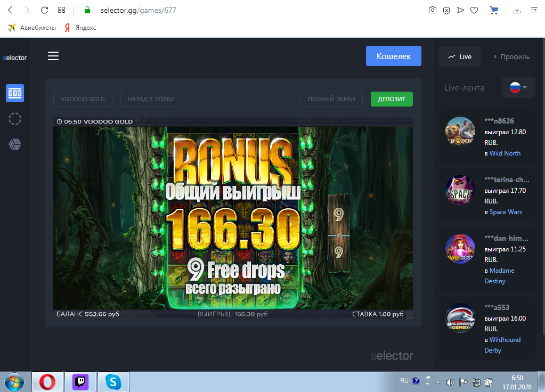Image resolution: width=545 pixels, height=392 pixels.
Task: Go back with browser back arrow
Action: (x=10, y=10)
